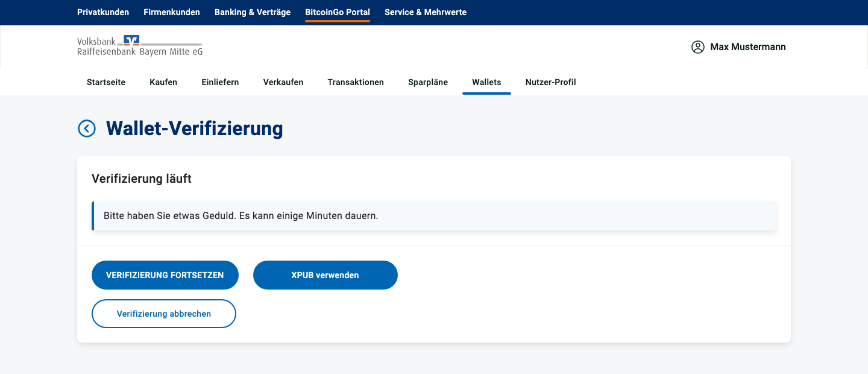Go to Banking & Verträge
The image size is (868, 374).
253,12
